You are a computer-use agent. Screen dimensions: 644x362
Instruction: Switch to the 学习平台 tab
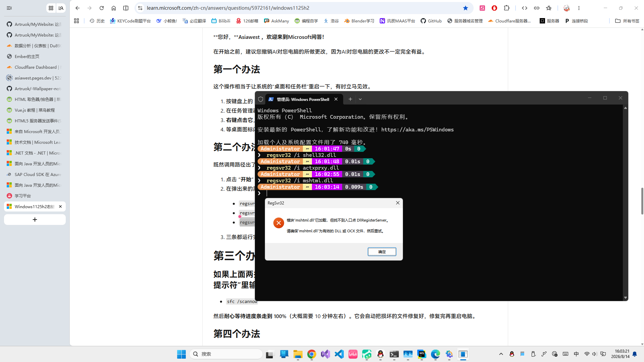pyautogui.click(x=35, y=196)
